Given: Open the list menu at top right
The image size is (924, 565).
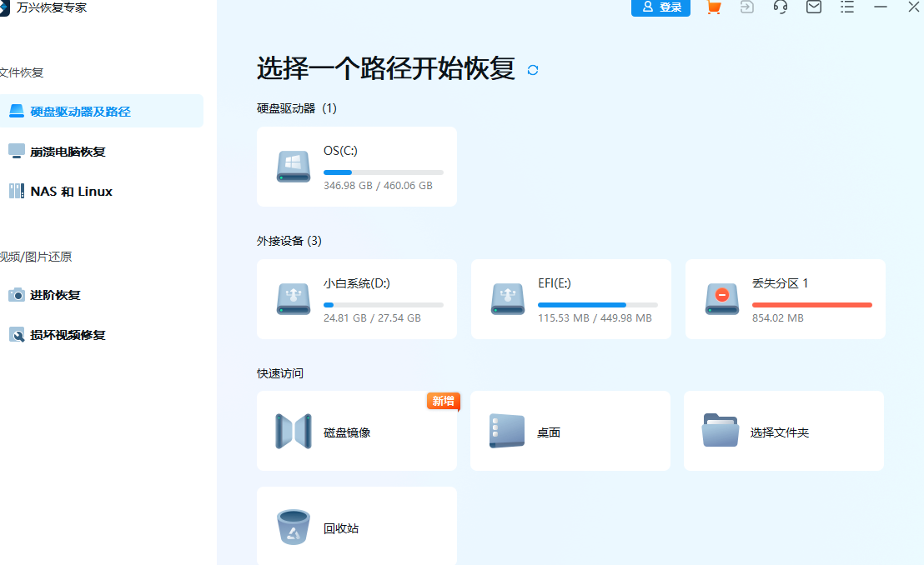Looking at the screenshot, I should click(846, 7).
